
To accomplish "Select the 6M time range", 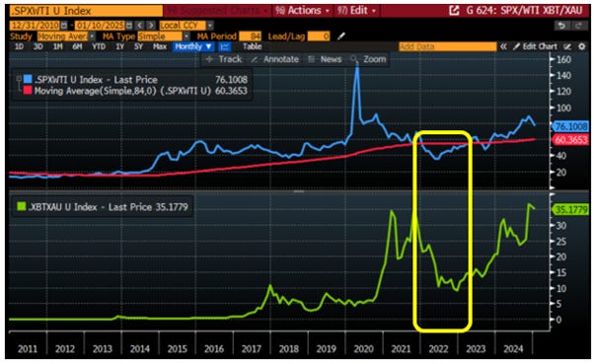I will point(77,46).
